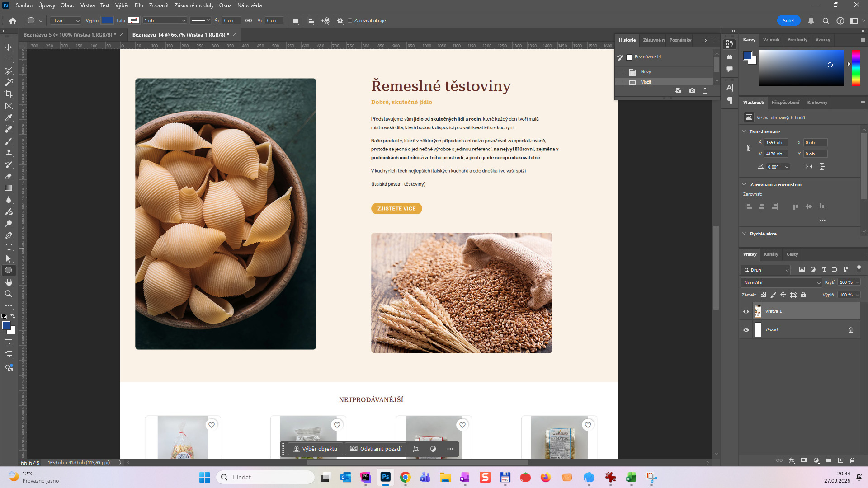Toggle lock all on layer
Viewport: 868px width, 488px height.
coord(803,295)
